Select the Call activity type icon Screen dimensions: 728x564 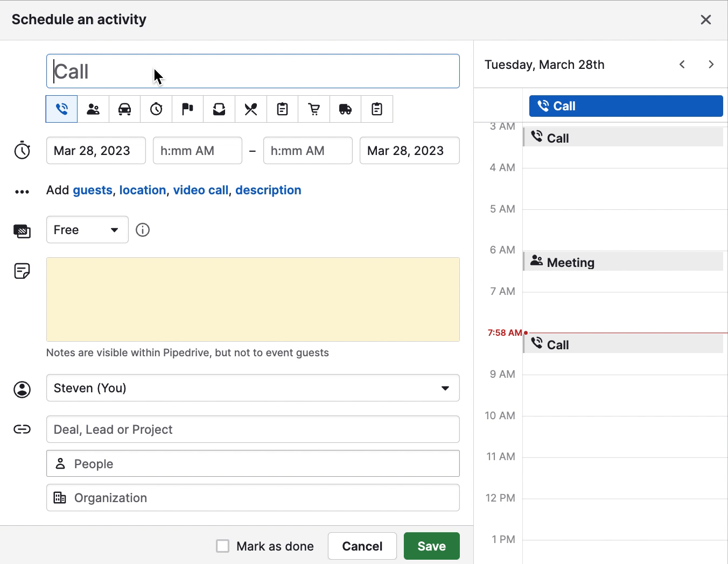tap(62, 109)
